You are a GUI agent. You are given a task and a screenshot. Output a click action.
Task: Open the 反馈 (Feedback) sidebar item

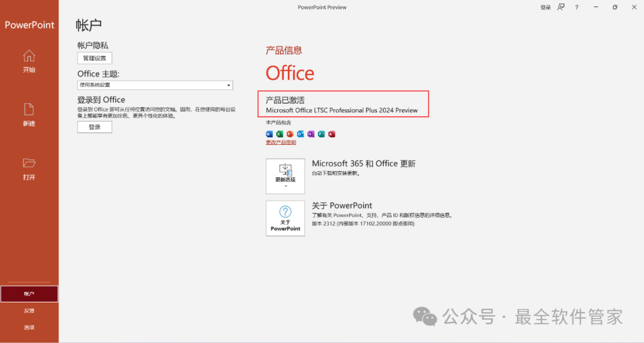click(x=29, y=311)
